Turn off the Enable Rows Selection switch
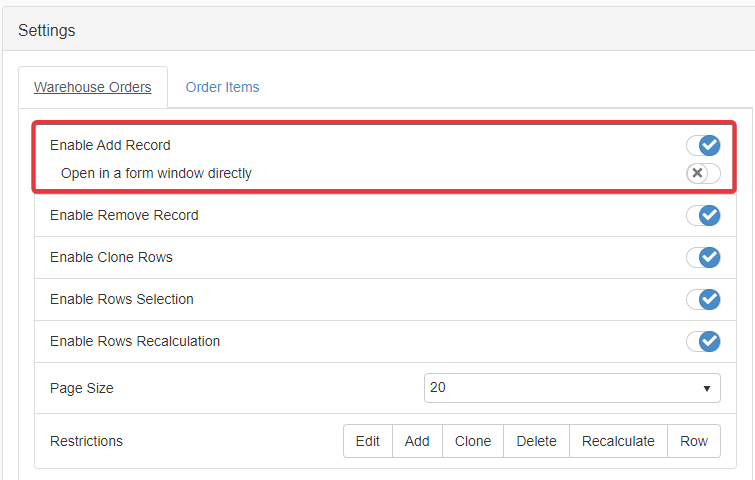755x480 pixels. (703, 299)
